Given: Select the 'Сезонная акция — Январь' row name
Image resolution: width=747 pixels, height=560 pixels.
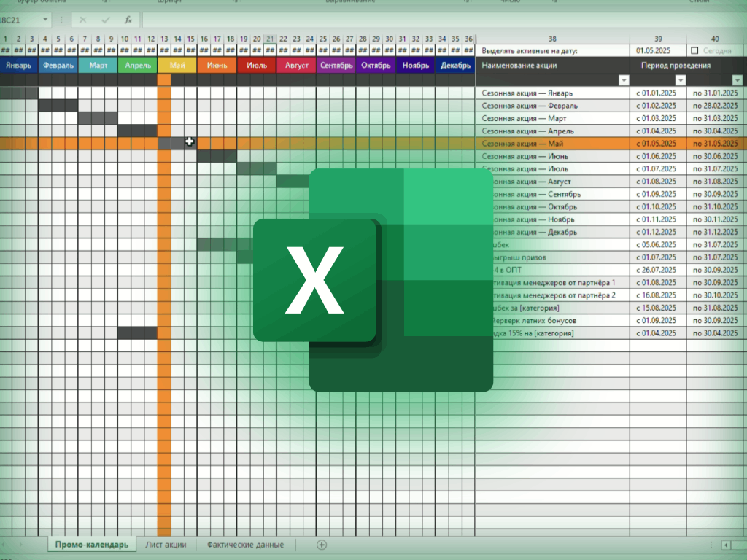Looking at the screenshot, I should 553,93.
